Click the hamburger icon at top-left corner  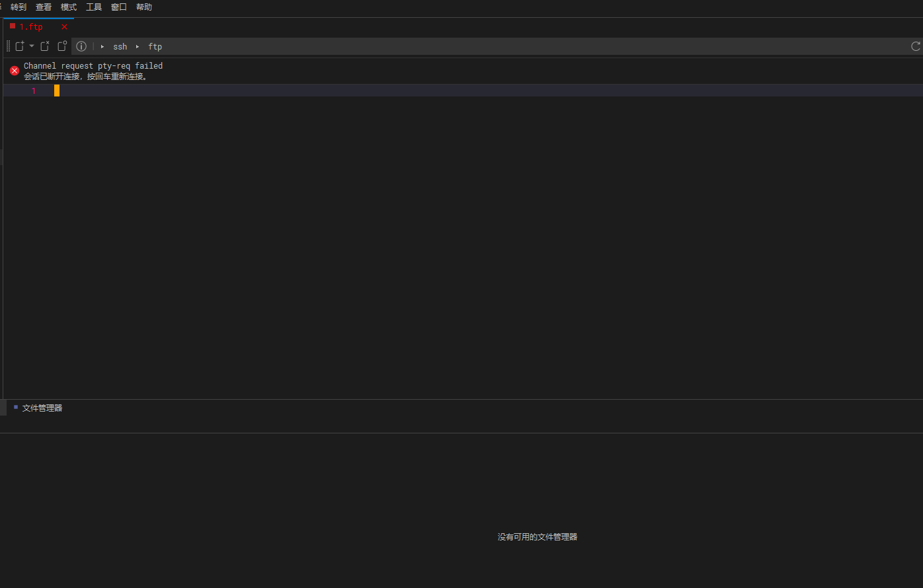click(3, 7)
